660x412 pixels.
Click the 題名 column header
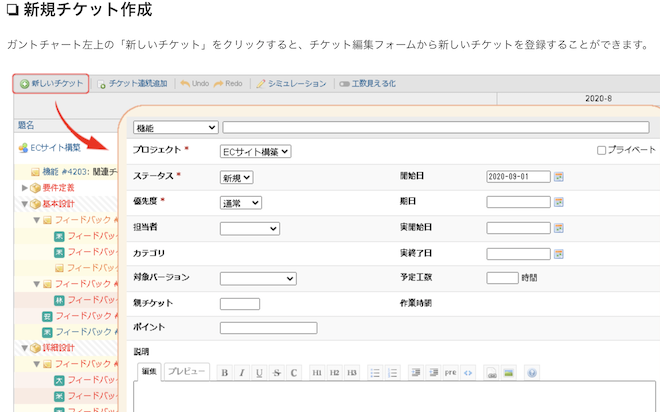26,125
